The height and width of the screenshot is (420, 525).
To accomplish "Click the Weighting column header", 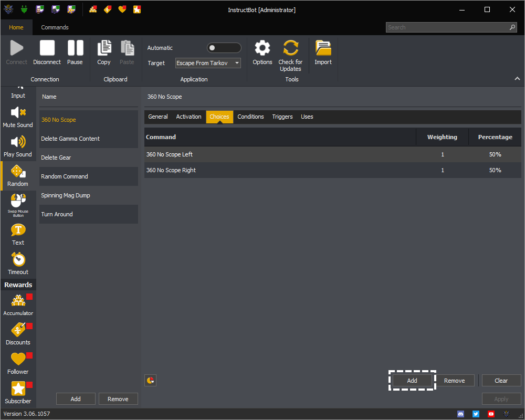I will [x=442, y=137].
